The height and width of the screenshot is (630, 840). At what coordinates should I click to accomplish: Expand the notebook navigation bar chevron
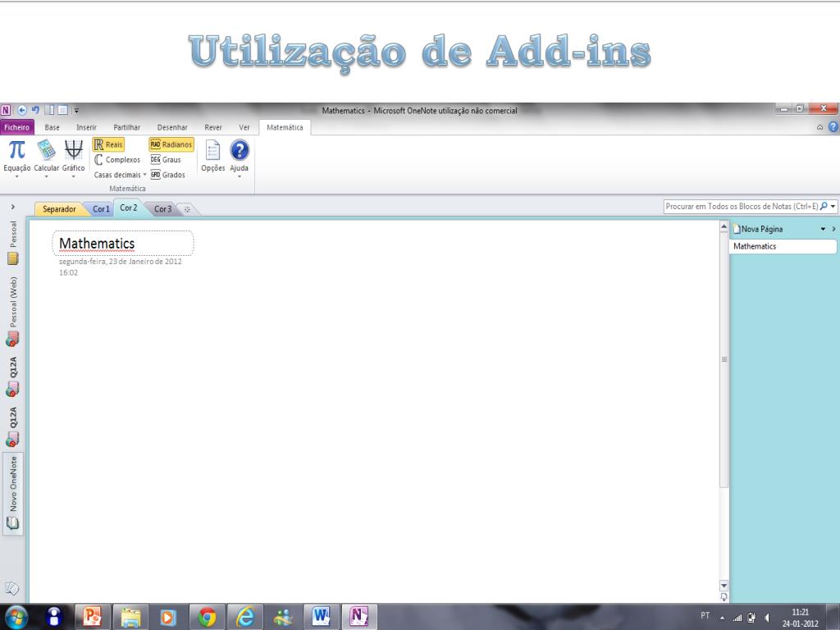coord(13,207)
